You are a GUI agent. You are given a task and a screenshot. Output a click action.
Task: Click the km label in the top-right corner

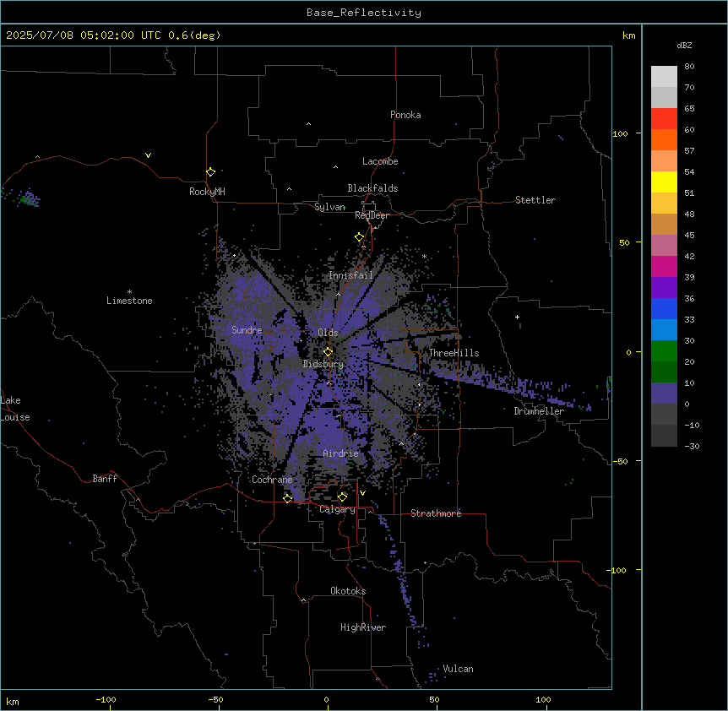628,35
